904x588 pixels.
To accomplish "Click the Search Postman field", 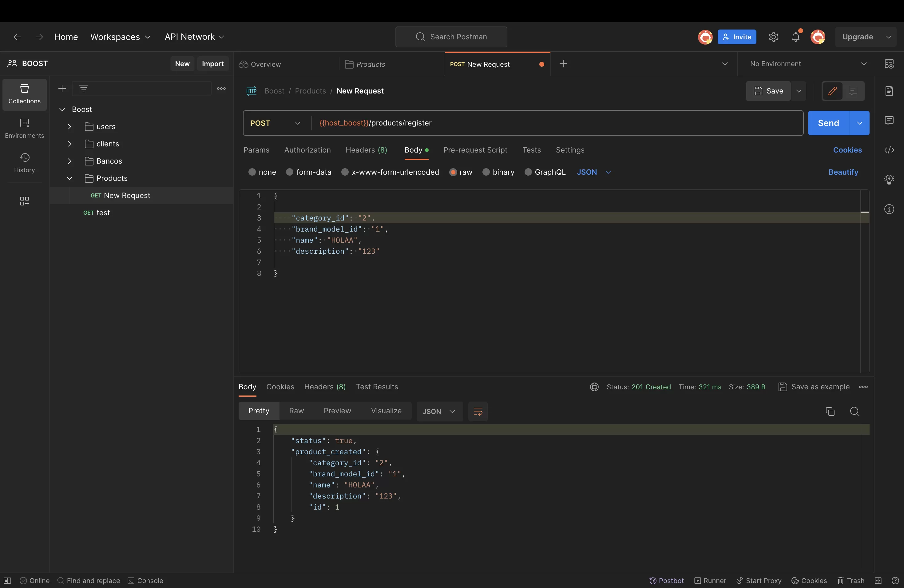I will (x=451, y=37).
